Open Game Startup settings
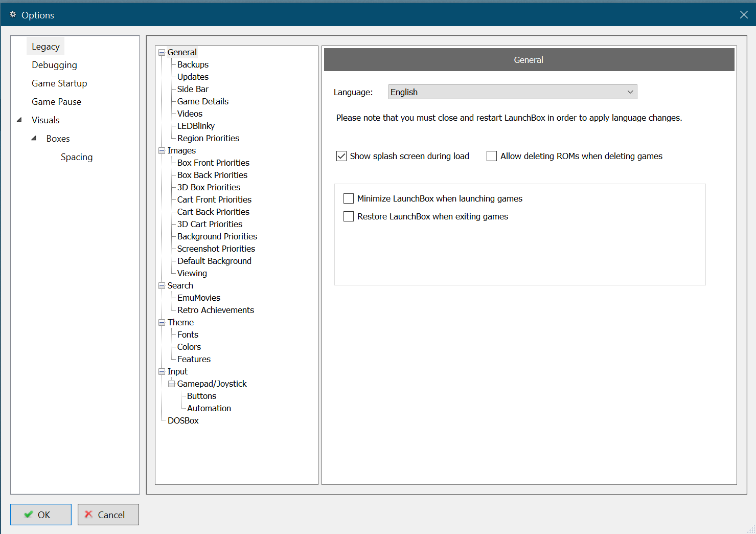 (59, 83)
